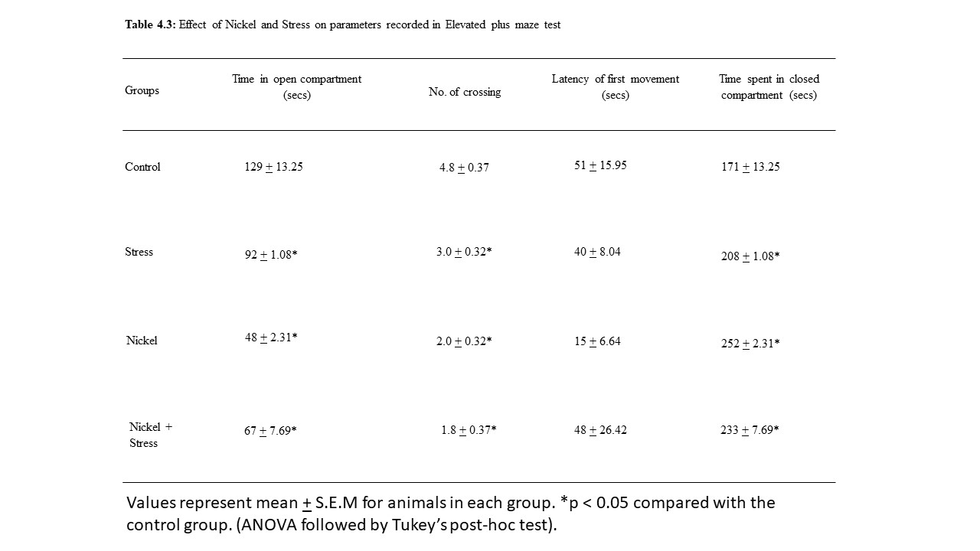
Task: Select the 4.8 ± 0.37 cell
Action: coord(464,168)
